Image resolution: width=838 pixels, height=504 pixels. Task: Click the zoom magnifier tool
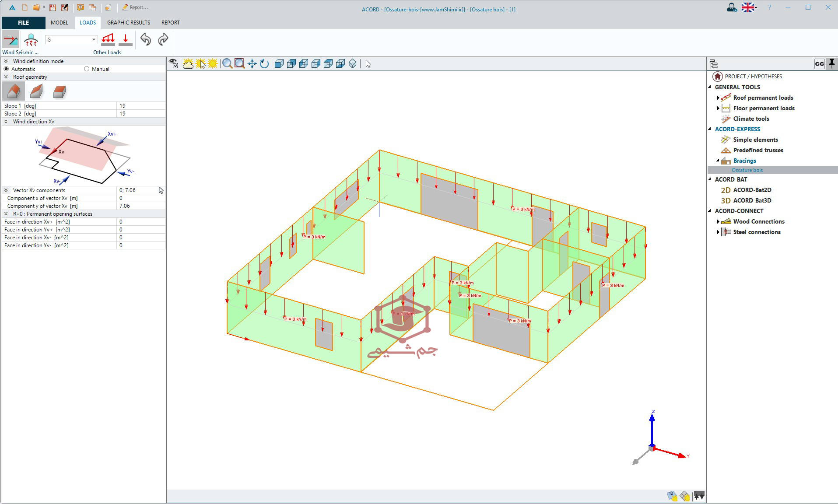(227, 64)
